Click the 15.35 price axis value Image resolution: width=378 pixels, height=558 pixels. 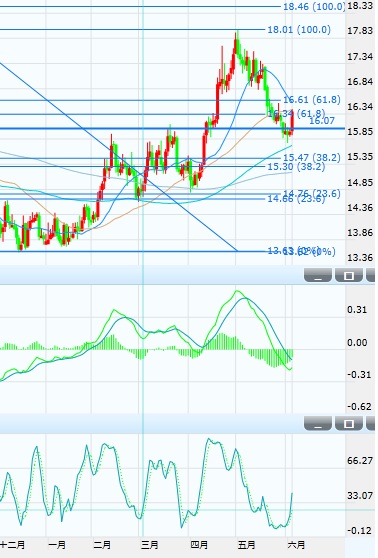point(360,157)
